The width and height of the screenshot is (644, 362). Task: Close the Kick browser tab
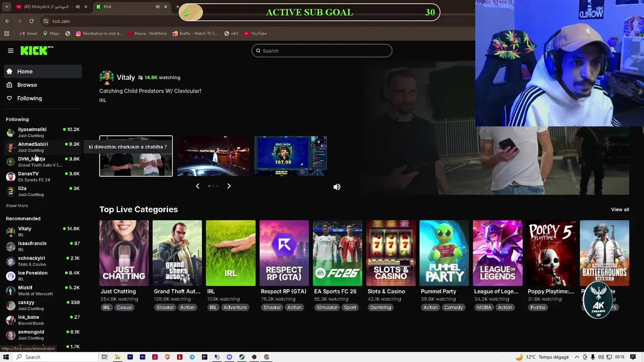(167, 7)
